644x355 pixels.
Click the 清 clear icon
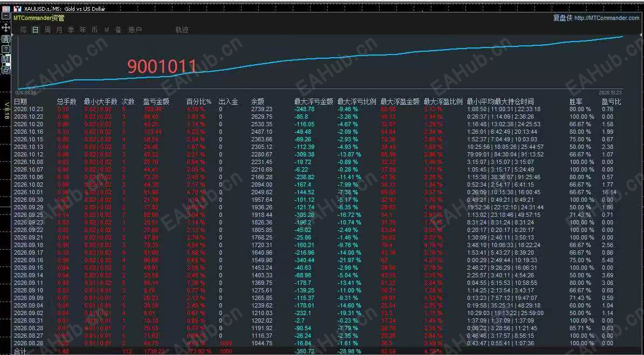pos(6,39)
